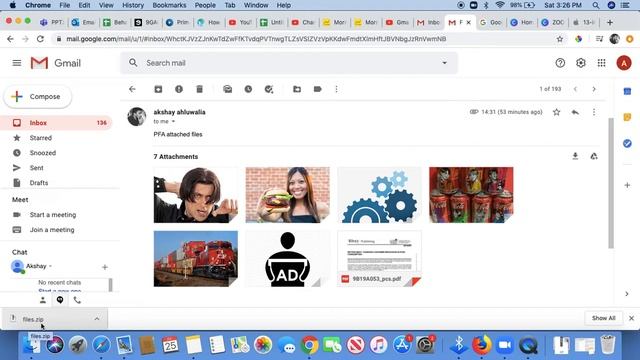Open toolbar more options menu
This screenshot has width=640, height=360.
coord(336,89)
